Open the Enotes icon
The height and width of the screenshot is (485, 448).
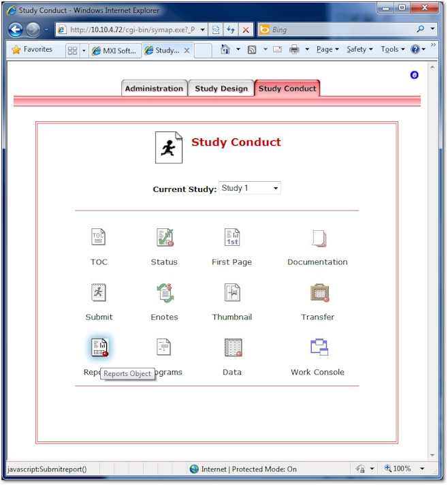pyautogui.click(x=165, y=293)
